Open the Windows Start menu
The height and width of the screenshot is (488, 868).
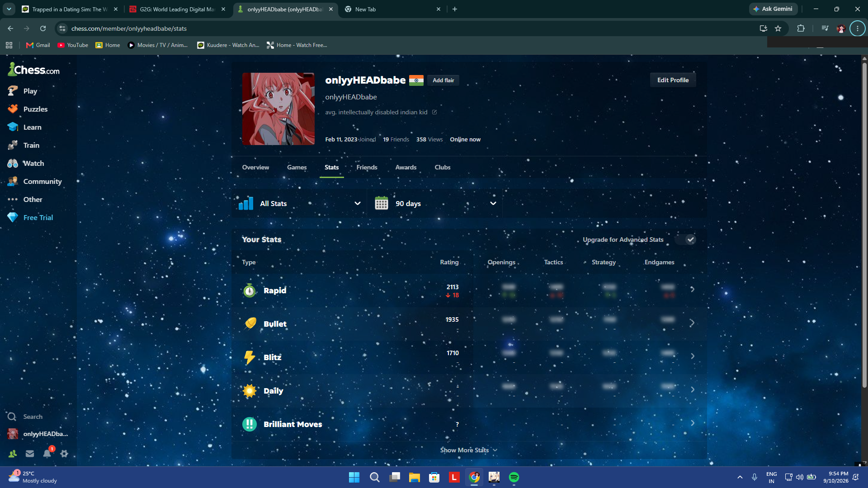pos(354,477)
